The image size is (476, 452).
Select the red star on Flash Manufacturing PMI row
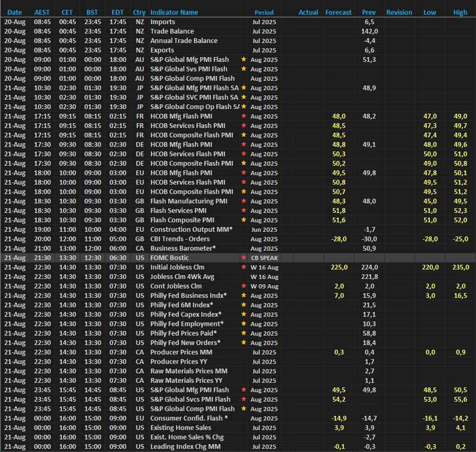point(244,201)
